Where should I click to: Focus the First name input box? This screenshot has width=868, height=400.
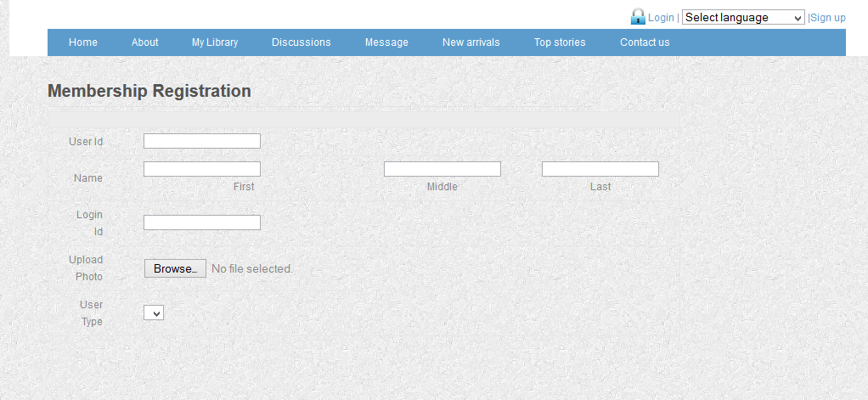click(202, 169)
